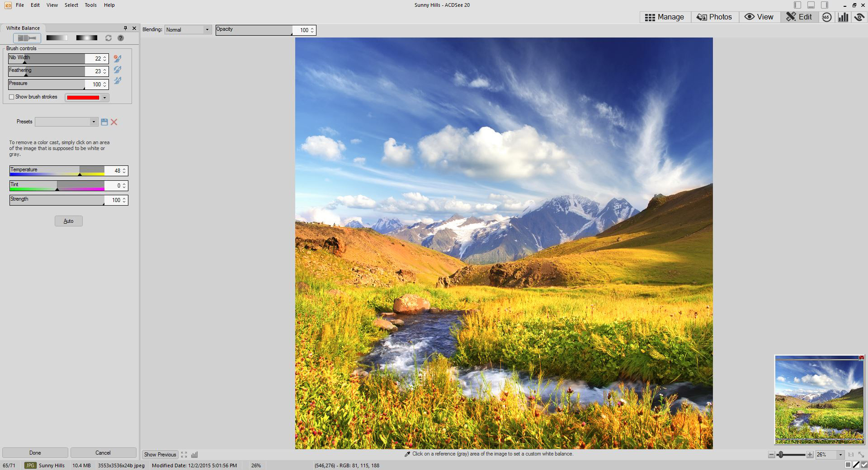Image resolution: width=868 pixels, height=470 pixels.
Task: Set zoom to actual size 1:1
Action: click(851, 455)
